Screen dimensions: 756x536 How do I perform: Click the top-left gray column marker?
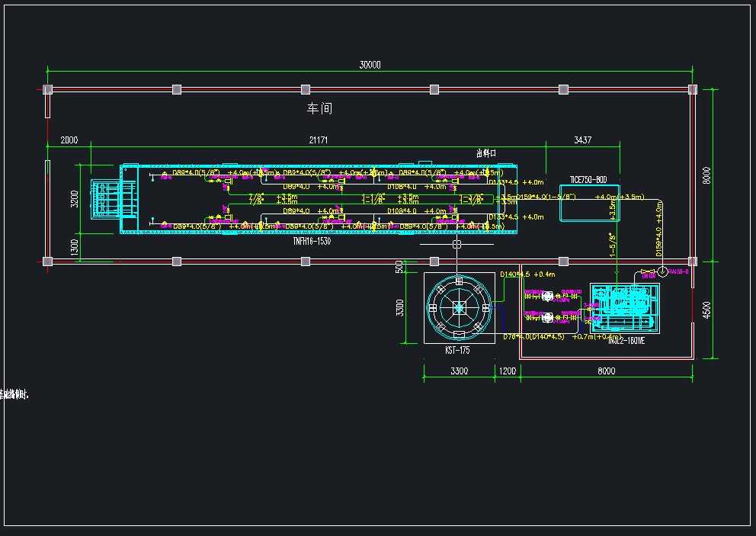coord(48,90)
